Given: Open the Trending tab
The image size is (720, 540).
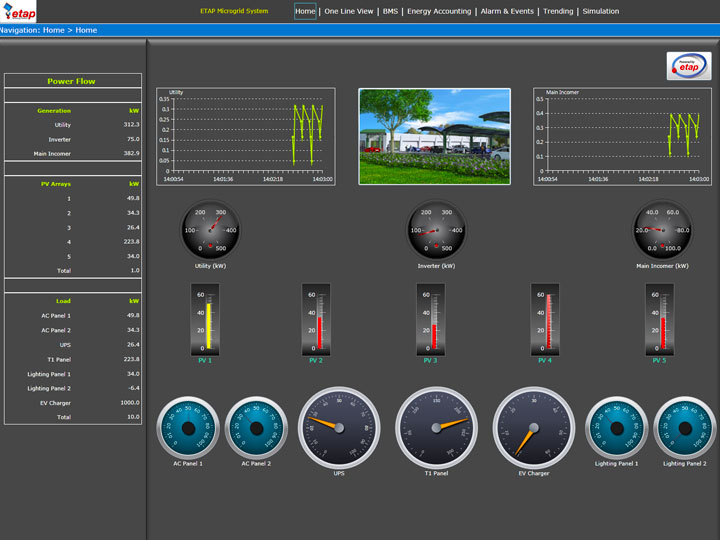Looking at the screenshot, I should [558, 12].
